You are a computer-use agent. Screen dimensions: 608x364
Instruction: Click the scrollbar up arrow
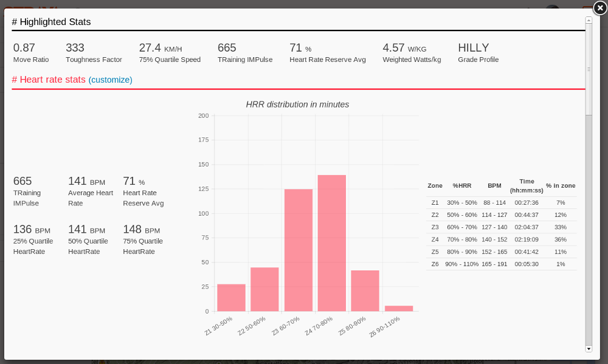tap(589, 20)
